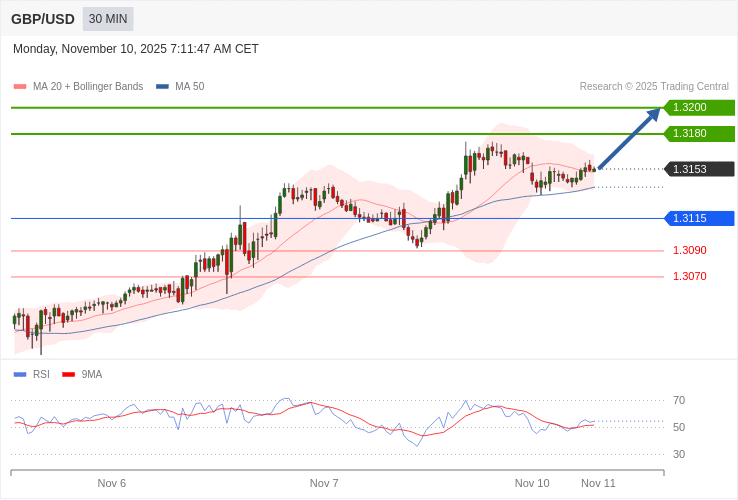Click the blue MA 50 legend swatch

point(162,87)
